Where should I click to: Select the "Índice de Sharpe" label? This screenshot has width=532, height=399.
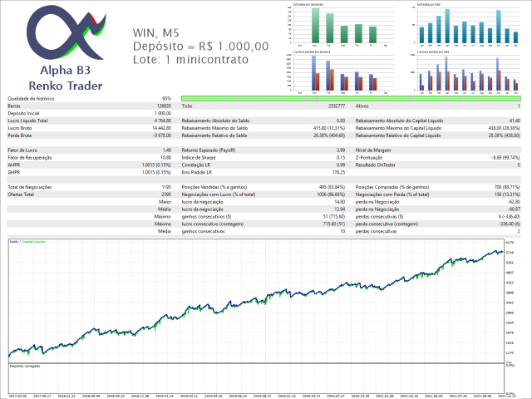click(199, 158)
